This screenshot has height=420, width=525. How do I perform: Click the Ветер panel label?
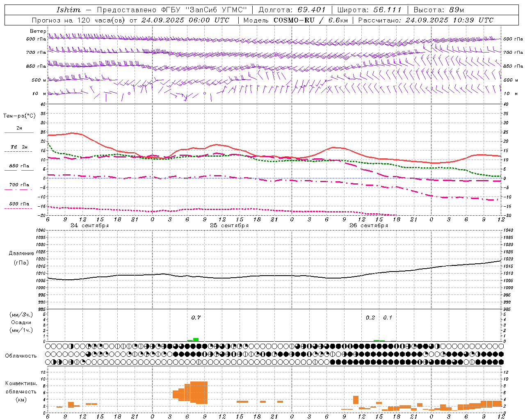[38, 31]
